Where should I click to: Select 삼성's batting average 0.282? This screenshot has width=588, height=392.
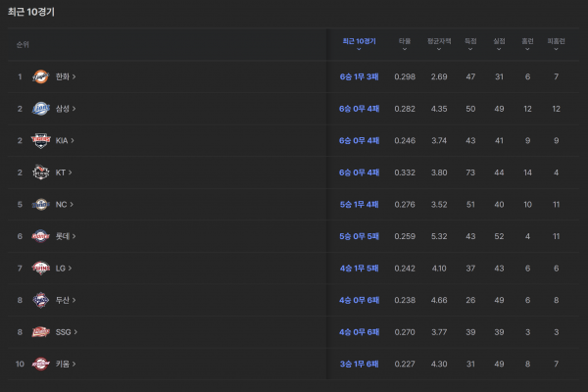point(405,109)
